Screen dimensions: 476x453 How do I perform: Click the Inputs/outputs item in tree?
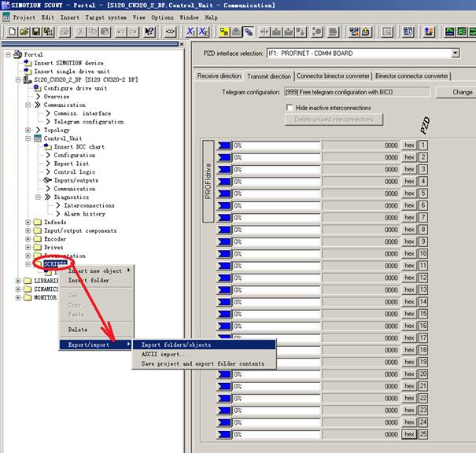click(x=75, y=180)
